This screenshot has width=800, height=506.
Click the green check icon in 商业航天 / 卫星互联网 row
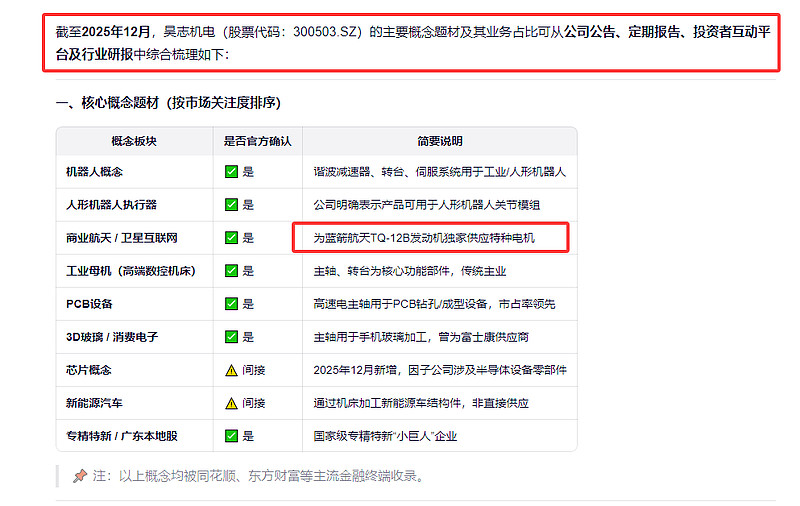(231, 238)
